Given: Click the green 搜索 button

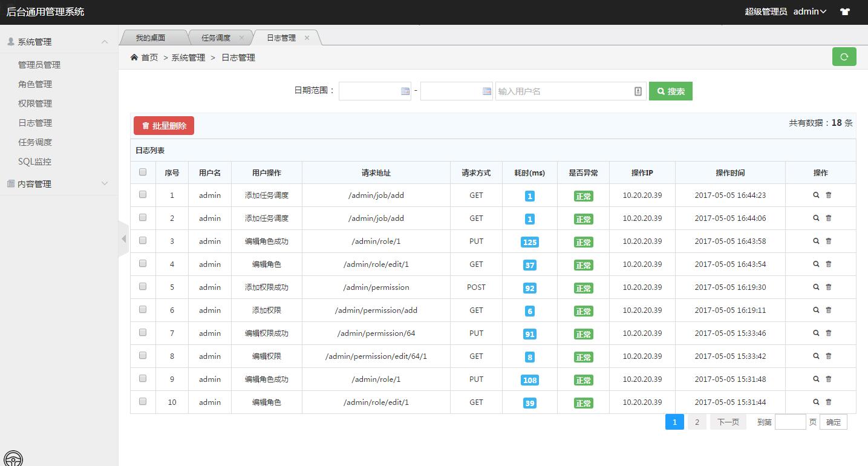Looking at the screenshot, I should click(x=671, y=91).
